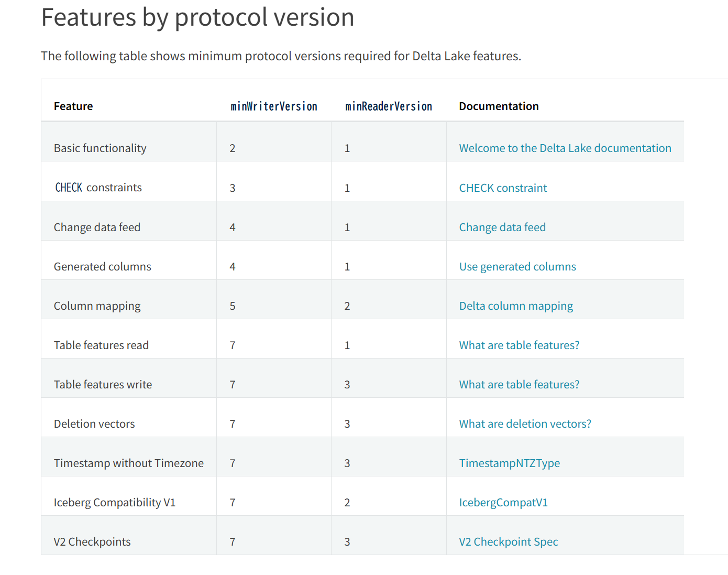
Task: Click the minReaderVersion column header
Action: pos(389,106)
